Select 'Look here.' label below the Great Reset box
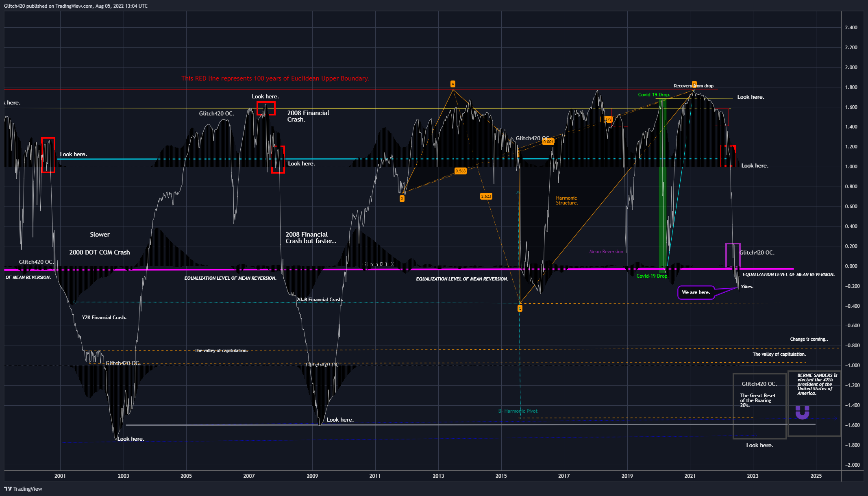The image size is (868, 496). (x=759, y=446)
